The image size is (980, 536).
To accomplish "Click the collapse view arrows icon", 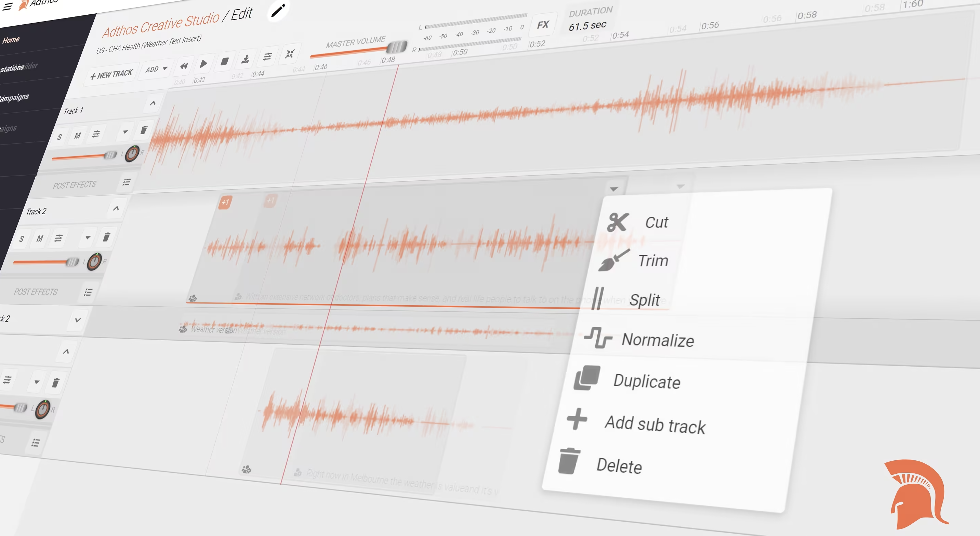I will tap(290, 54).
